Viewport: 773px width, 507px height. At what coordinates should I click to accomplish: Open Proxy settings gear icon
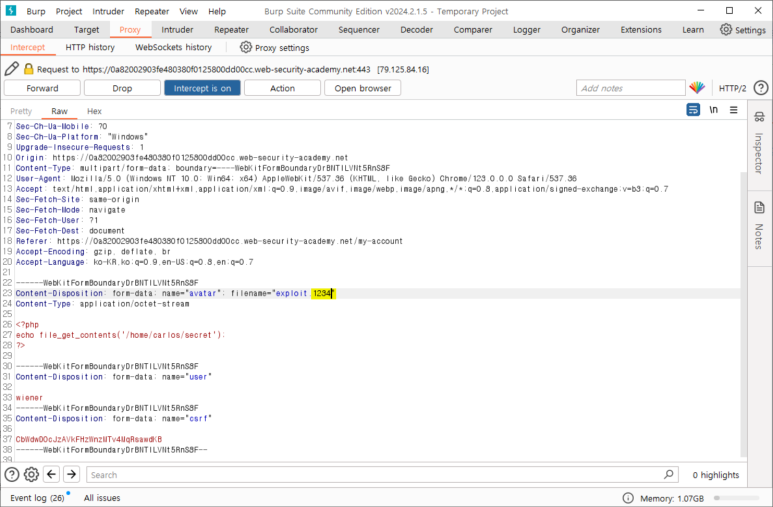pos(246,47)
